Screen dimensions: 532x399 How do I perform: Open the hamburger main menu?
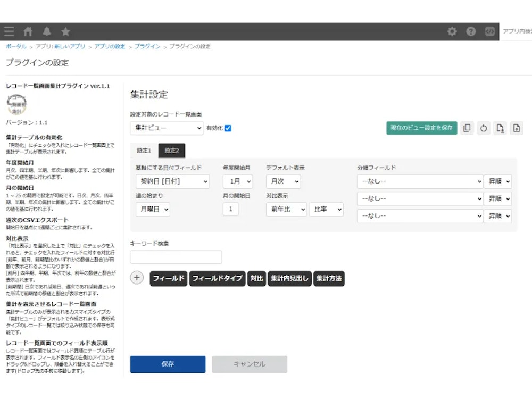coord(9,31)
